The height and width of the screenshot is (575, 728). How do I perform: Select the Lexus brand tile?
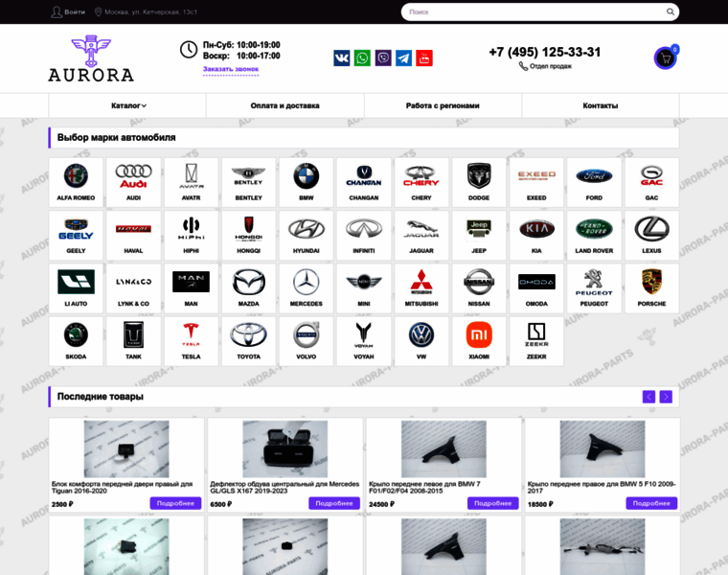point(651,235)
